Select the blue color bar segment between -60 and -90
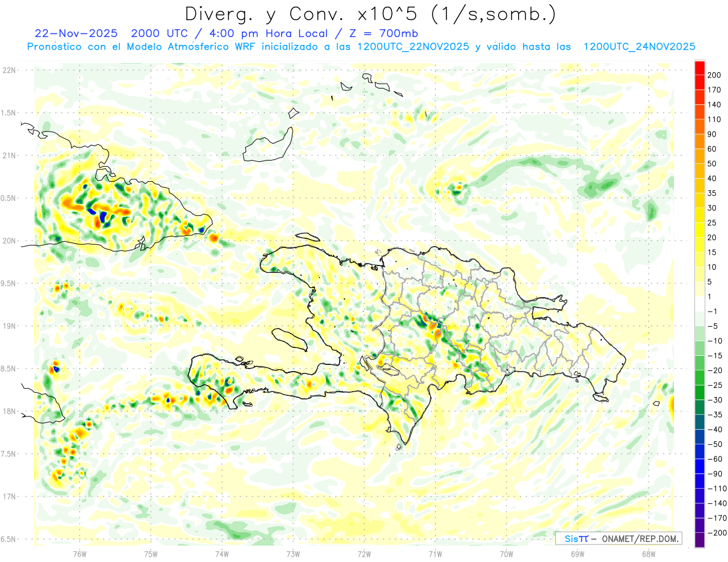This screenshot has width=728, height=562. click(699, 466)
